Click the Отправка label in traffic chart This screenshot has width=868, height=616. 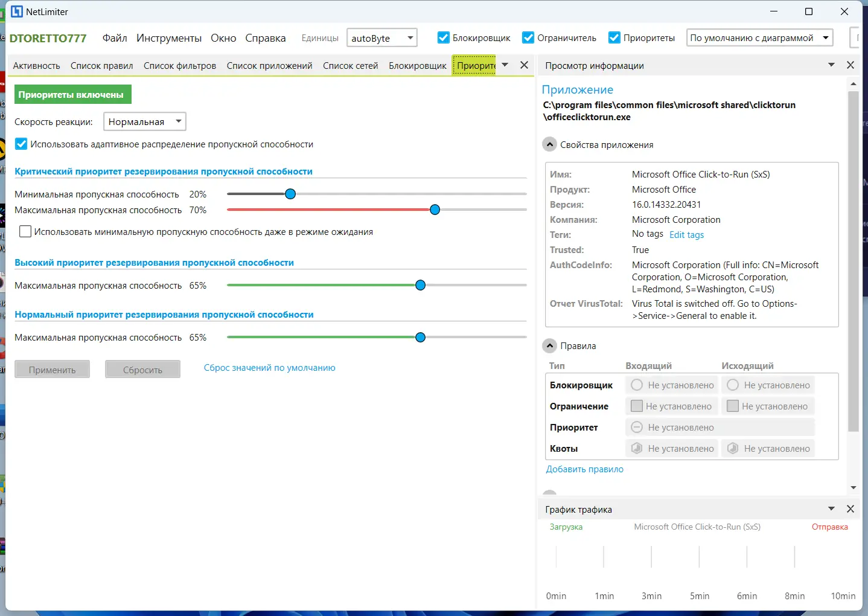pyautogui.click(x=830, y=527)
